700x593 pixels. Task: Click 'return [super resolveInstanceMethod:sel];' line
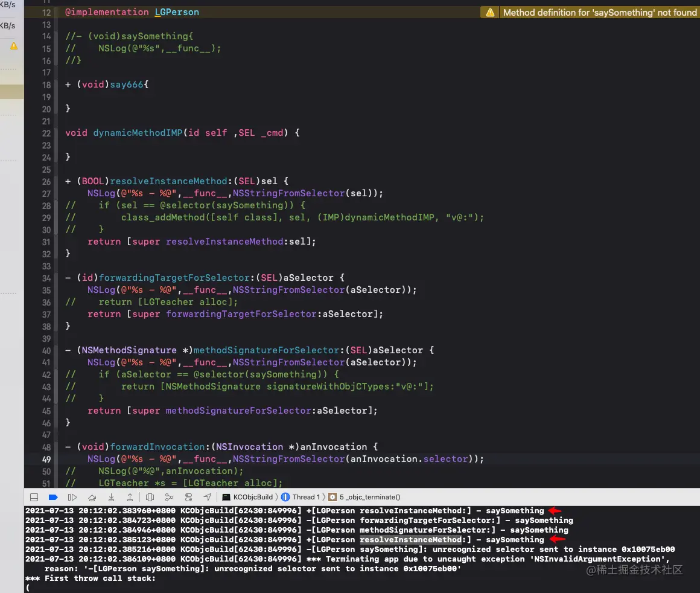tap(202, 242)
